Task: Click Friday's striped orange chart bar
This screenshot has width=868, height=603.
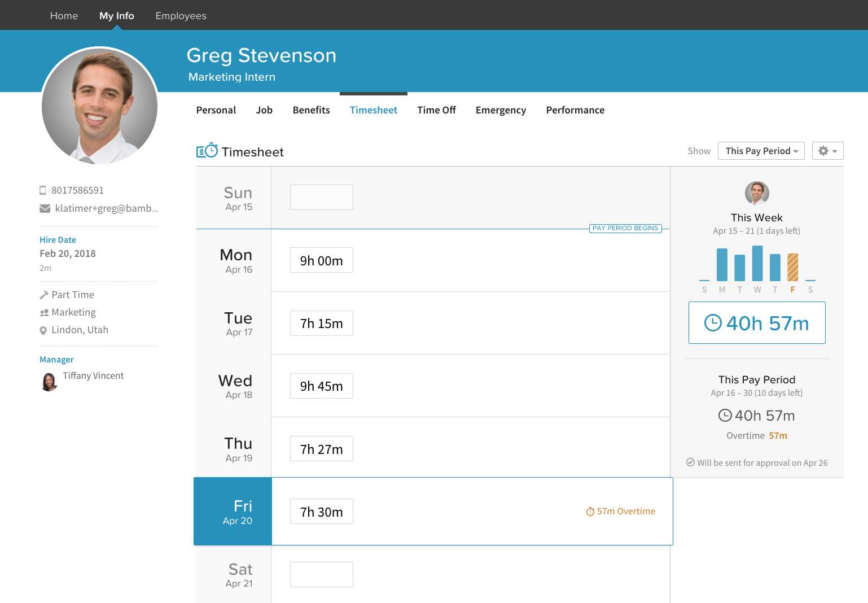Action: tap(793, 267)
